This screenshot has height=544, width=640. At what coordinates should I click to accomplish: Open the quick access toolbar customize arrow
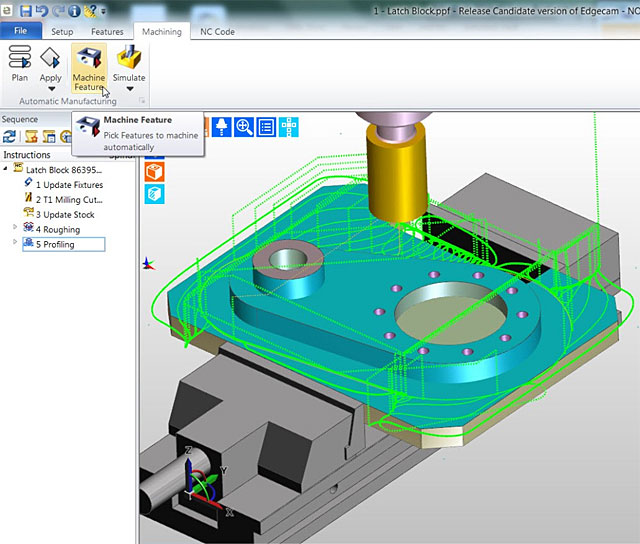coord(103,11)
